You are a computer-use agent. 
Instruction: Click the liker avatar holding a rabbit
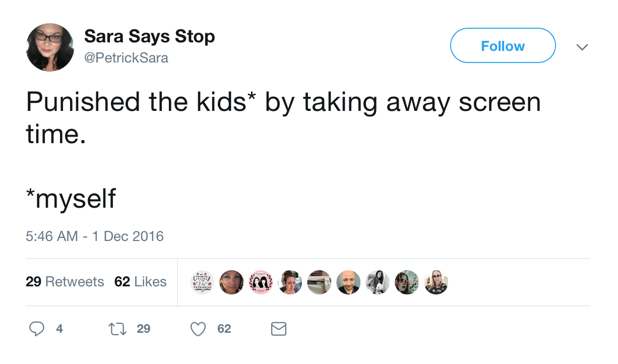(x=378, y=282)
